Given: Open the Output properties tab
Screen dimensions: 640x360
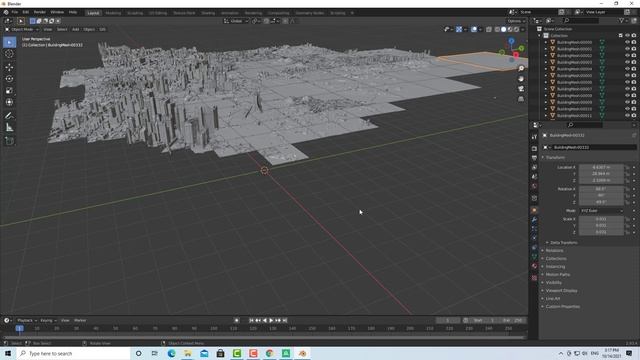Looking at the screenshot, I should coord(534,158).
